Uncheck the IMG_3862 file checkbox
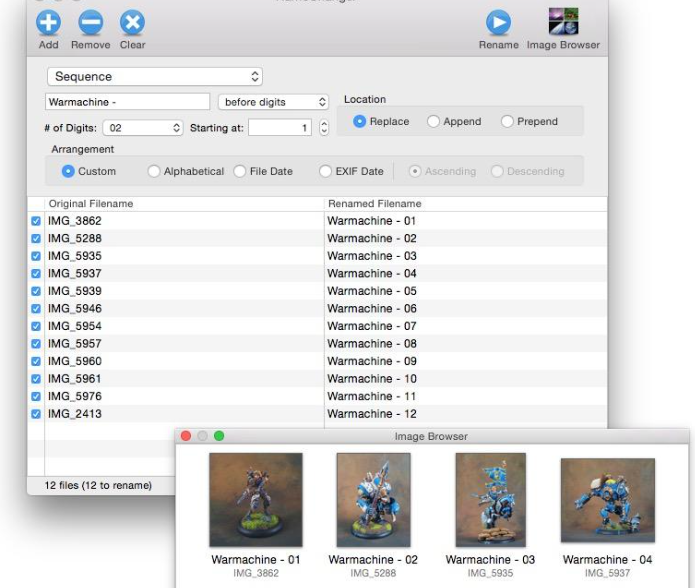Viewport: 695px width, 588px height. pos(36,221)
